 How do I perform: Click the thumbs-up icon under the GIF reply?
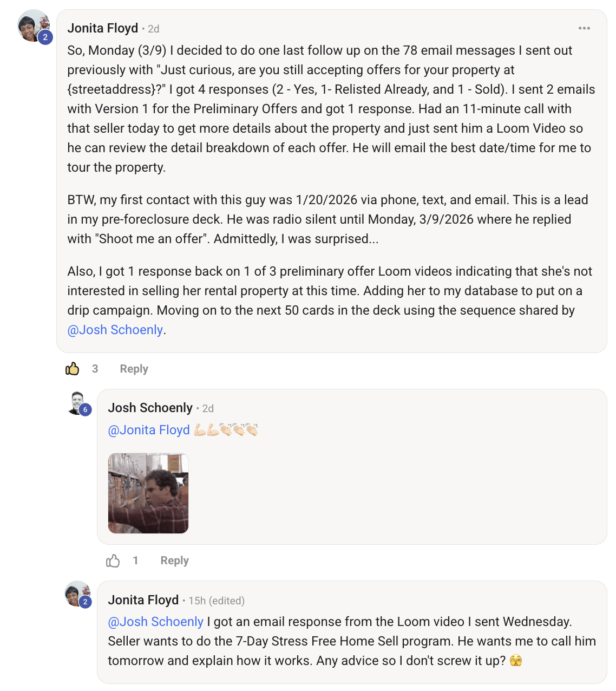114,560
